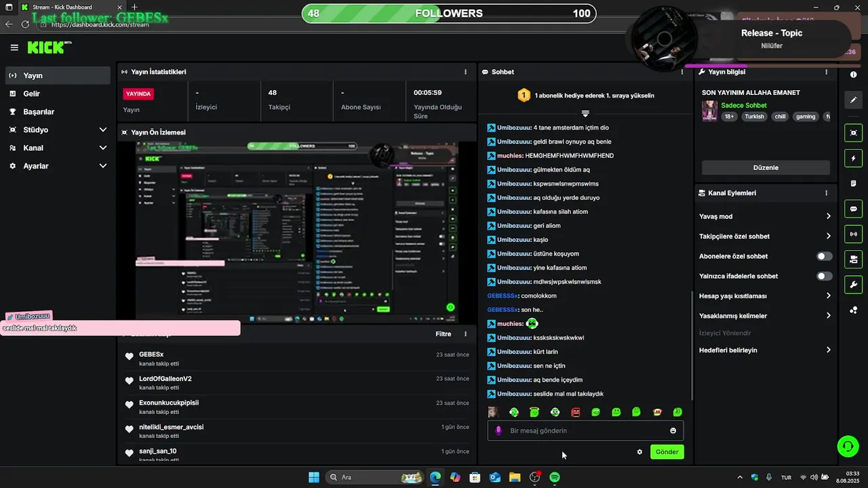Open chat settings gear icon

(639, 452)
